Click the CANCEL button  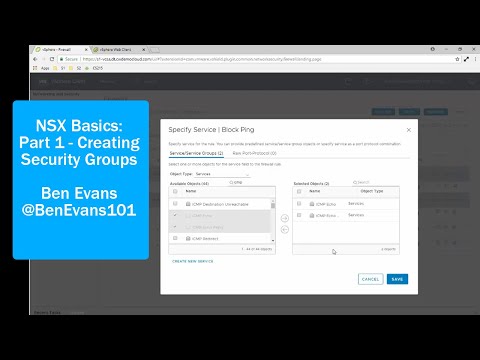[x=370, y=279]
